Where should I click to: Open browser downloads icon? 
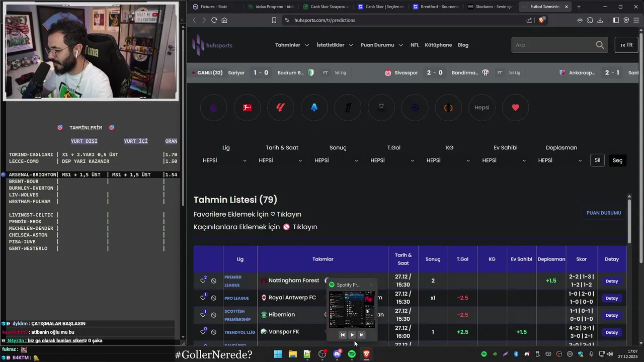tap(600, 20)
